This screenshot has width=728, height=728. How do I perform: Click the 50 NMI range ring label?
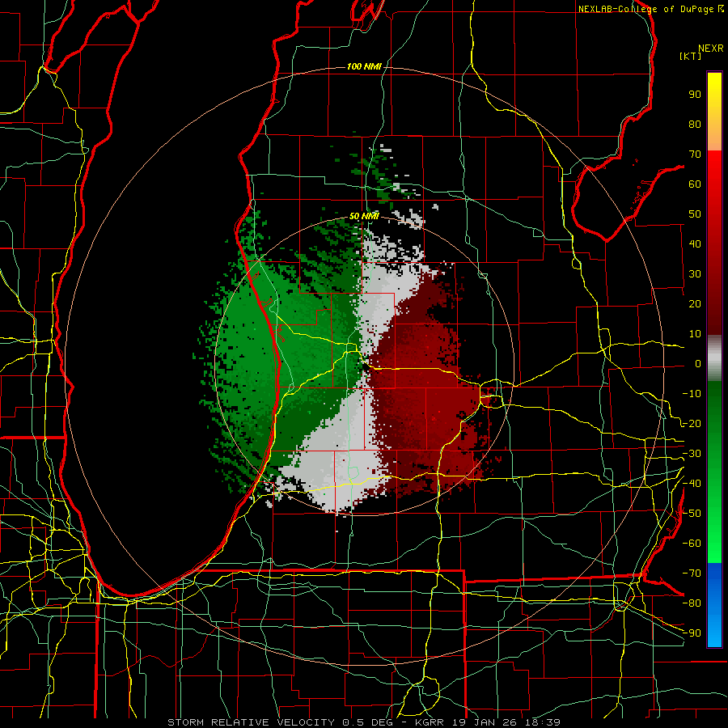point(364,216)
